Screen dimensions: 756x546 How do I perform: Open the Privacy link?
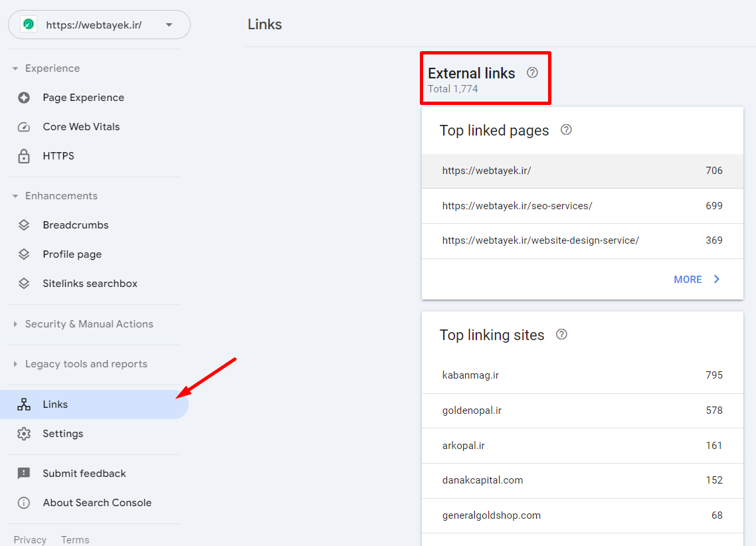click(30, 540)
